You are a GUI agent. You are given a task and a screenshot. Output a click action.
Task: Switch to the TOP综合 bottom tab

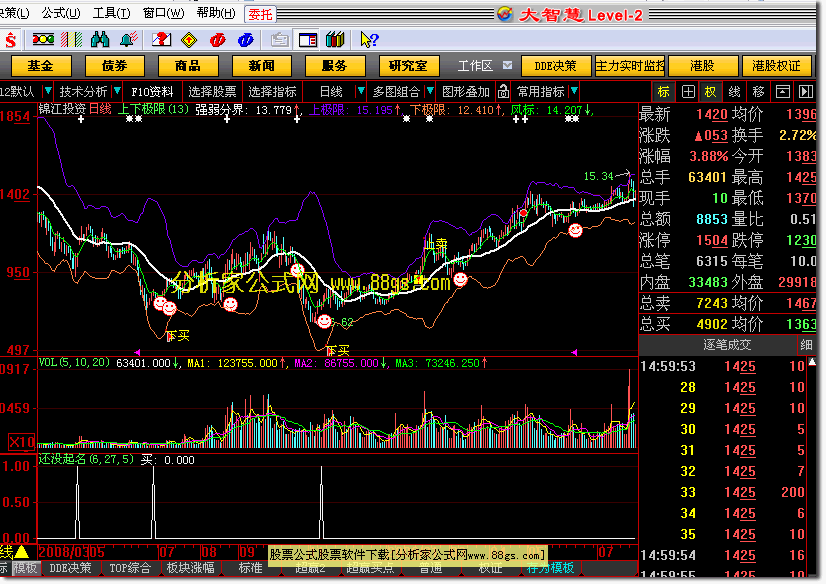point(130,568)
